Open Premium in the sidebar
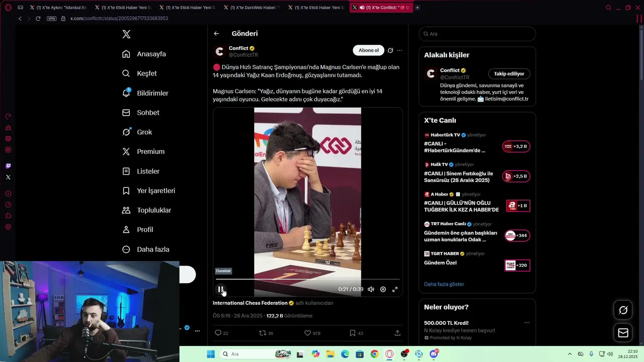This screenshot has width=644, height=362. (143, 151)
